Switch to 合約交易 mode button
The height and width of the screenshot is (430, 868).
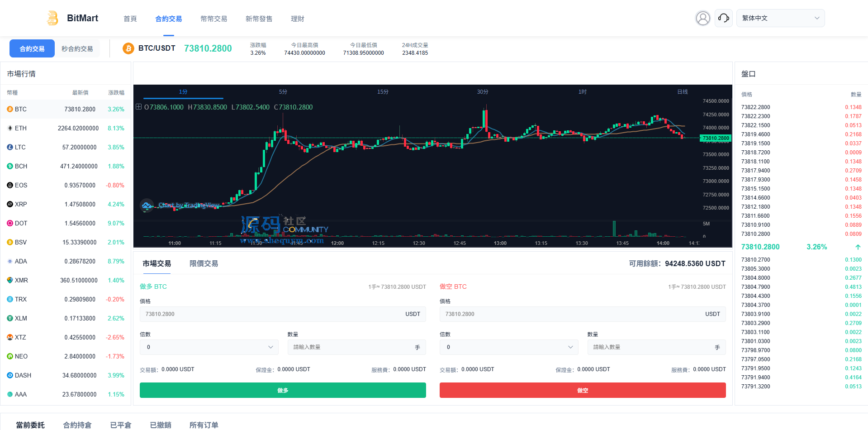(x=32, y=49)
